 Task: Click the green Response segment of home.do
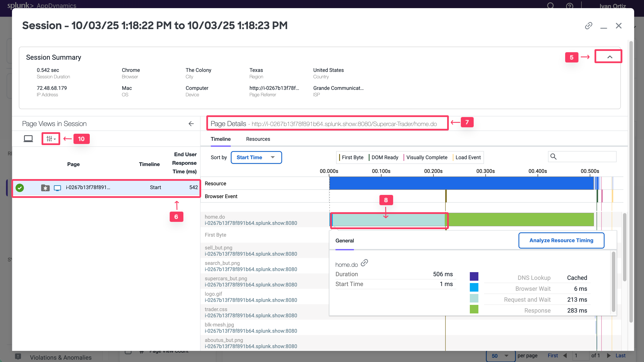click(520, 220)
